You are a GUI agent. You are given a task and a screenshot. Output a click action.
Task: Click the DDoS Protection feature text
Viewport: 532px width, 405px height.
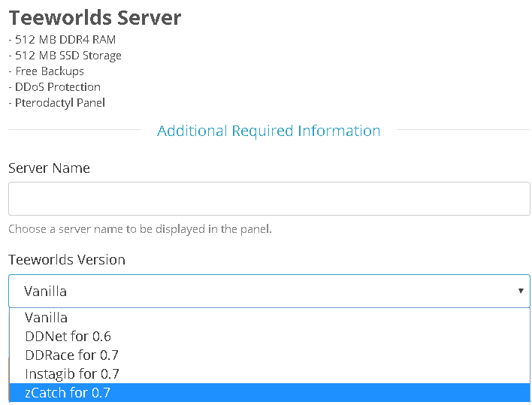pyautogui.click(x=54, y=87)
